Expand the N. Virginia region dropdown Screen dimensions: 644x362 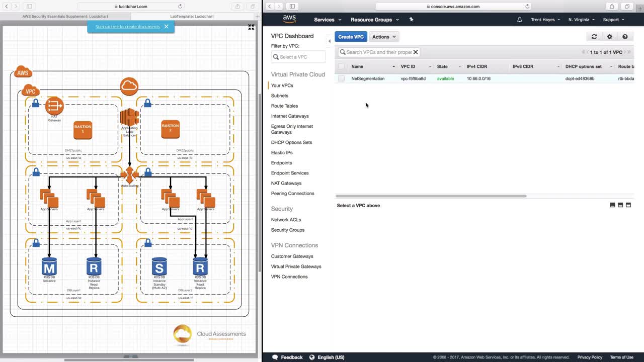tap(581, 20)
